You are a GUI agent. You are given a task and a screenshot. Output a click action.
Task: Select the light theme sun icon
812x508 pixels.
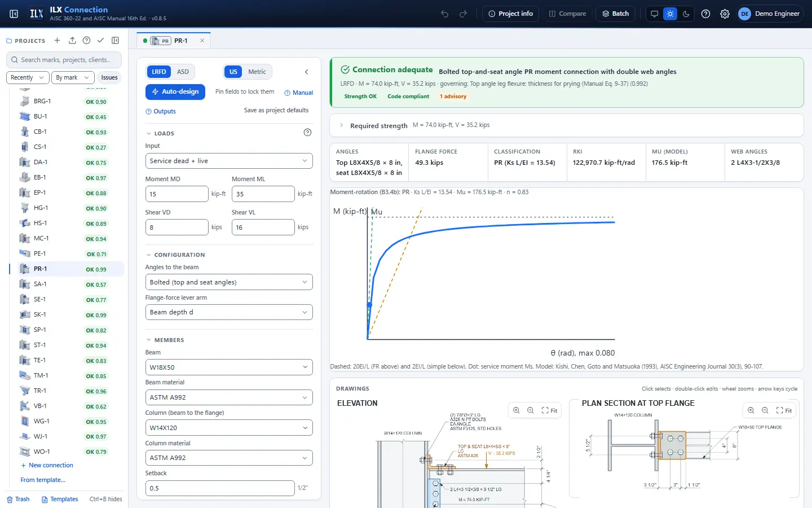670,14
